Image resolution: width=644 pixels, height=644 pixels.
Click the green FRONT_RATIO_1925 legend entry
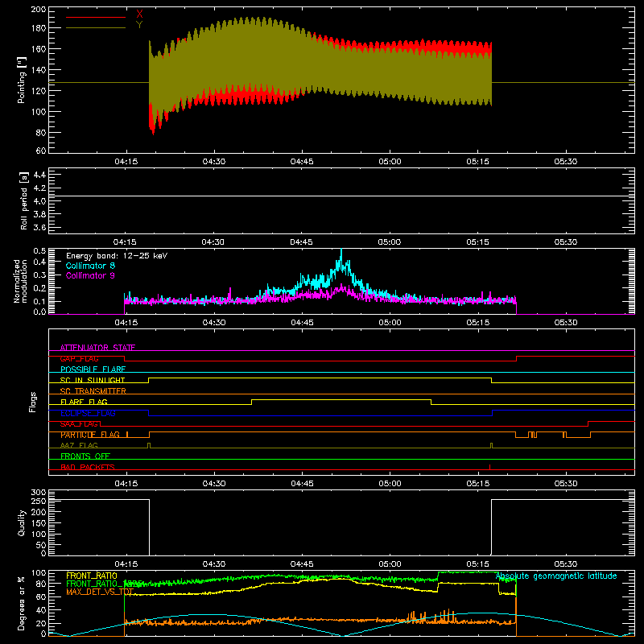tap(104, 584)
